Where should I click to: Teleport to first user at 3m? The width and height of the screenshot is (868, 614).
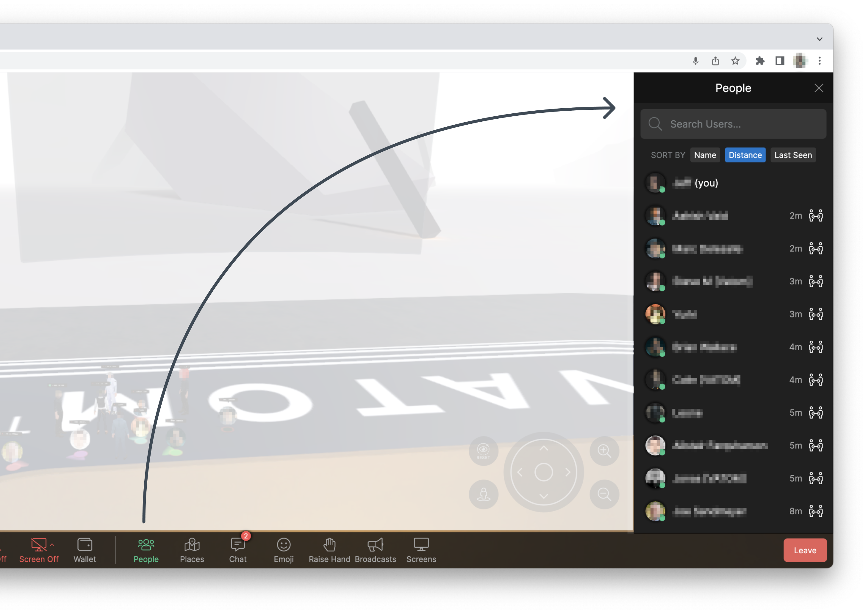[815, 281]
